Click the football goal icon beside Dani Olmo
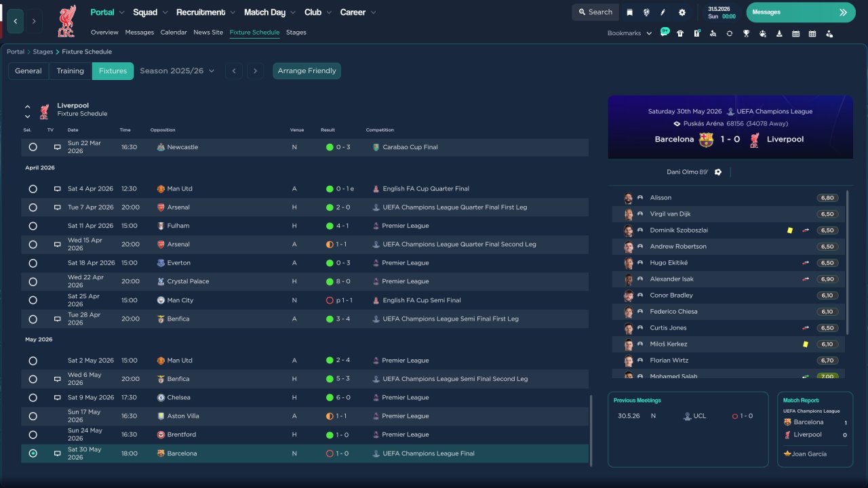The image size is (868, 488). 718,172
